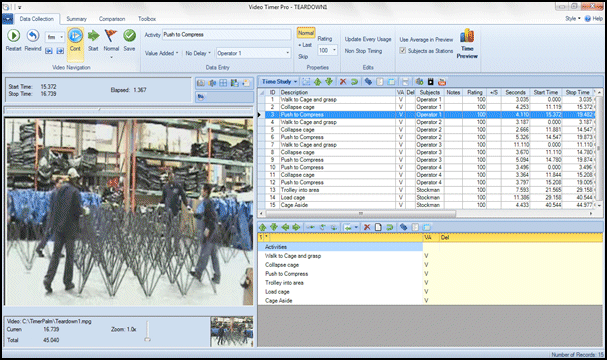The image size is (607, 360).
Task: Switch to the Summary tab
Action: pos(76,19)
